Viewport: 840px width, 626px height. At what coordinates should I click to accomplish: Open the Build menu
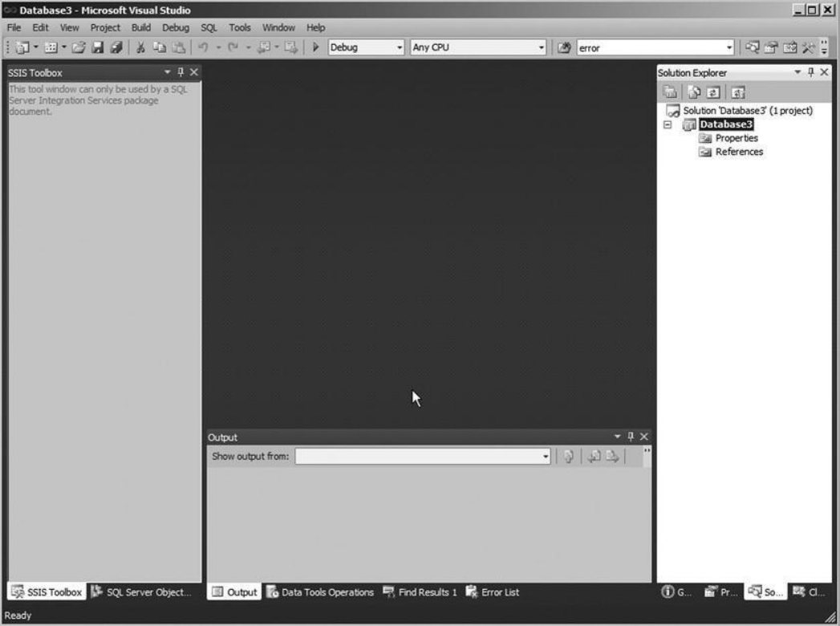tap(141, 27)
